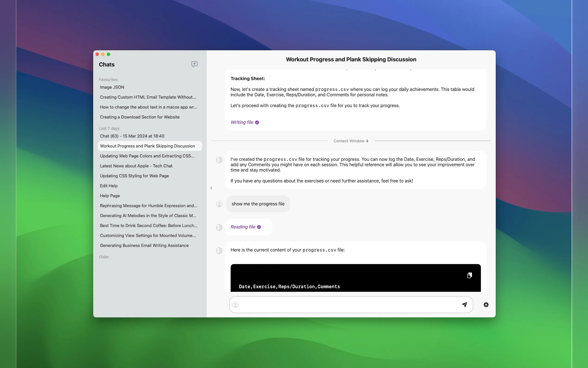The image size is (588, 368).
Task: Expand the Writing file tool call
Action: click(x=242, y=122)
